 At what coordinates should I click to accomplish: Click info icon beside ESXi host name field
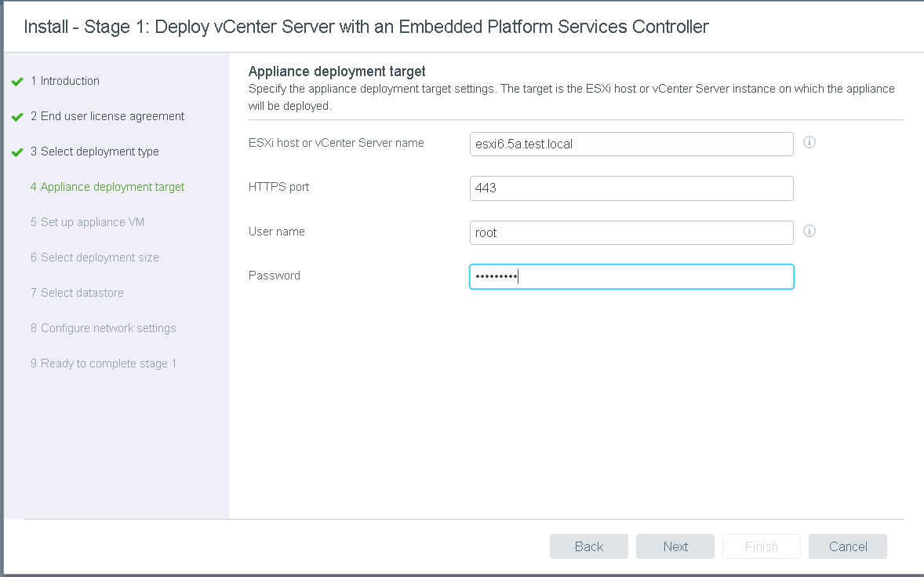point(810,143)
